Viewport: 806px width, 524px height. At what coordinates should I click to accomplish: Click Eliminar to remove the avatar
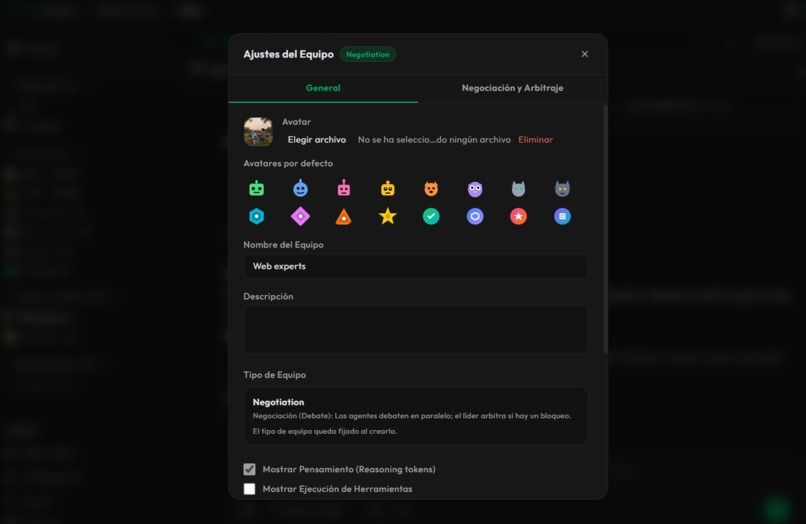click(x=535, y=139)
